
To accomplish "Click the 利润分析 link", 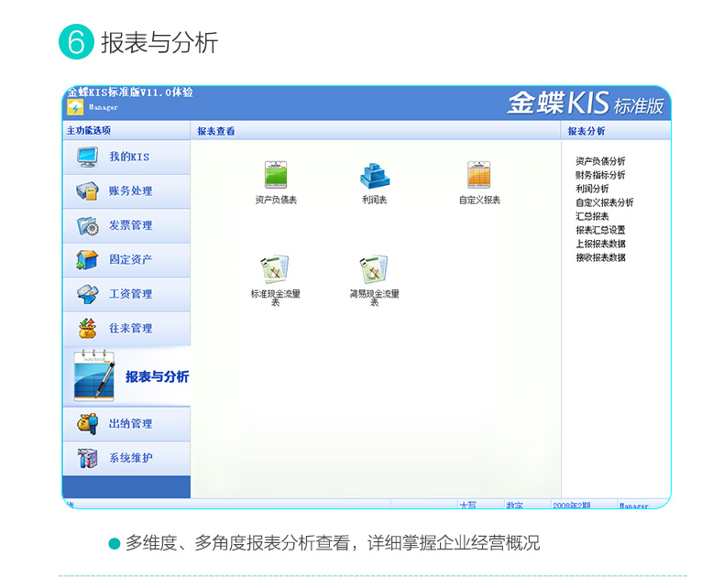I will tap(592, 189).
